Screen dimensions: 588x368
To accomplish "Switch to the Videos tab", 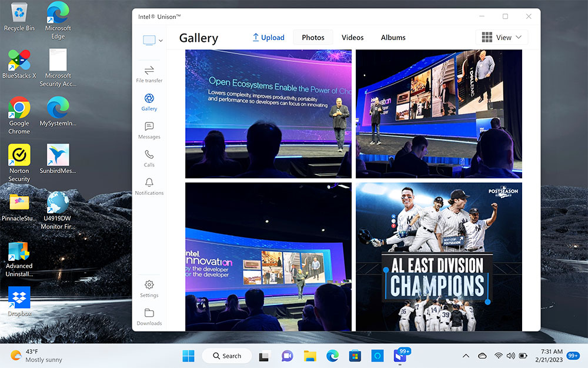I will click(352, 37).
